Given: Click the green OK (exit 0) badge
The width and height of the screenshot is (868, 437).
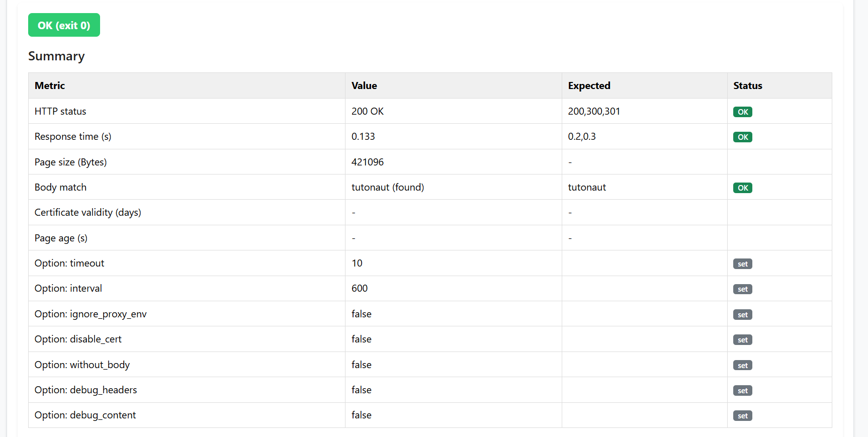Looking at the screenshot, I should (64, 25).
